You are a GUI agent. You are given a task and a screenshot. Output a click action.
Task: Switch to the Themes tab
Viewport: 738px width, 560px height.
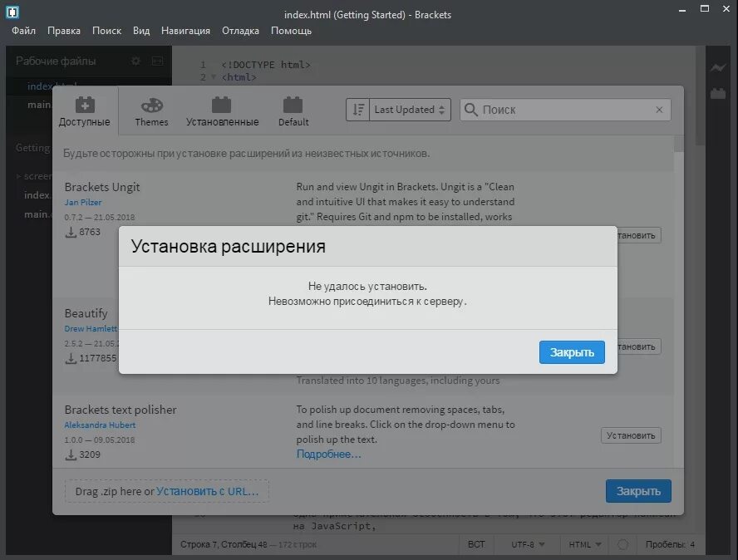point(151,112)
